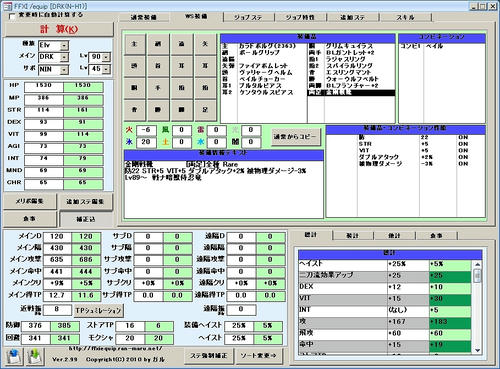Select the 足 feet slot button
This screenshot has width=500, height=369.
pos(205,110)
